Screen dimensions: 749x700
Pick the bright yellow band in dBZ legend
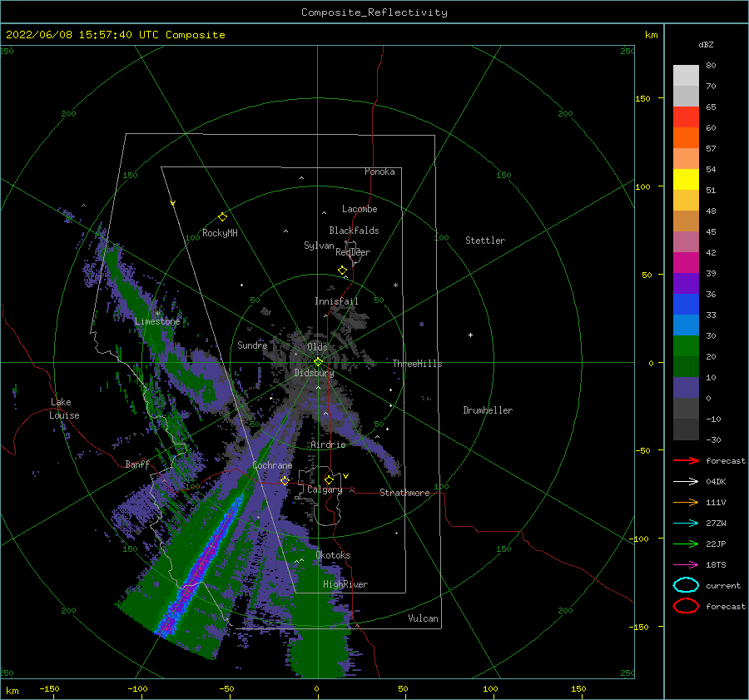point(686,180)
